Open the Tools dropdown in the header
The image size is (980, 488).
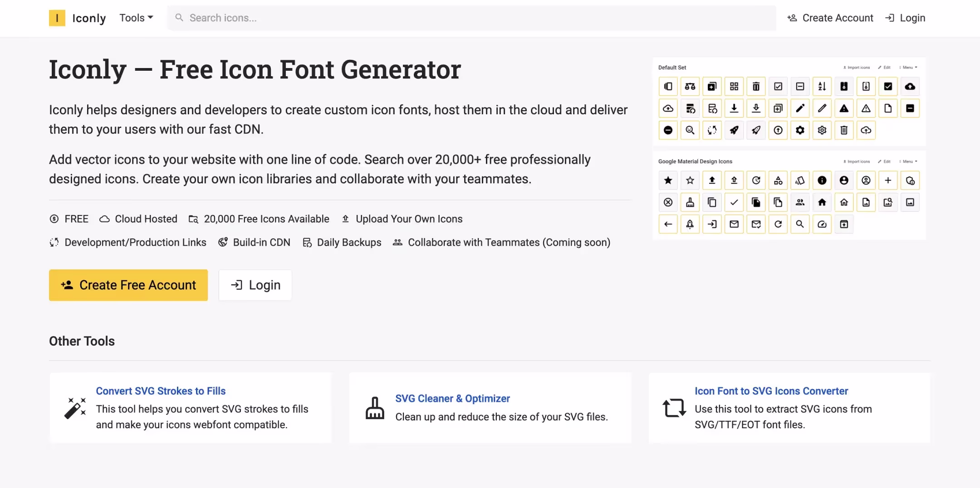[136, 18]
